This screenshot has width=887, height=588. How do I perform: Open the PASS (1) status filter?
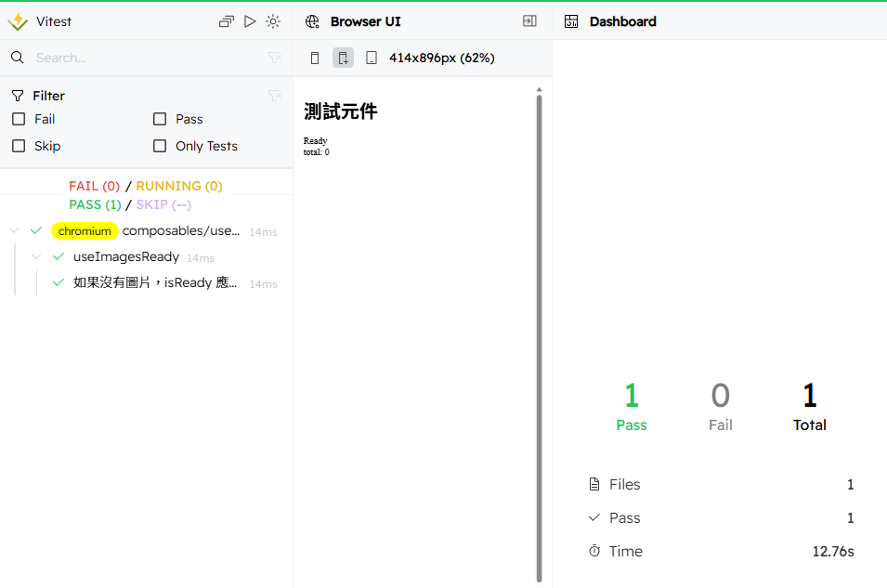(x=94, y=204)
